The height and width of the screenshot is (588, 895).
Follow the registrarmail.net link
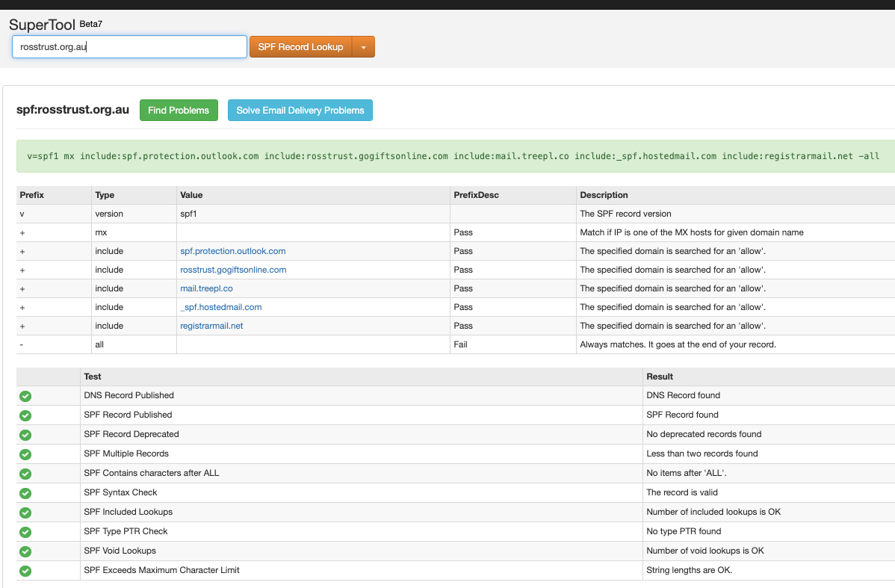point(211,326)
